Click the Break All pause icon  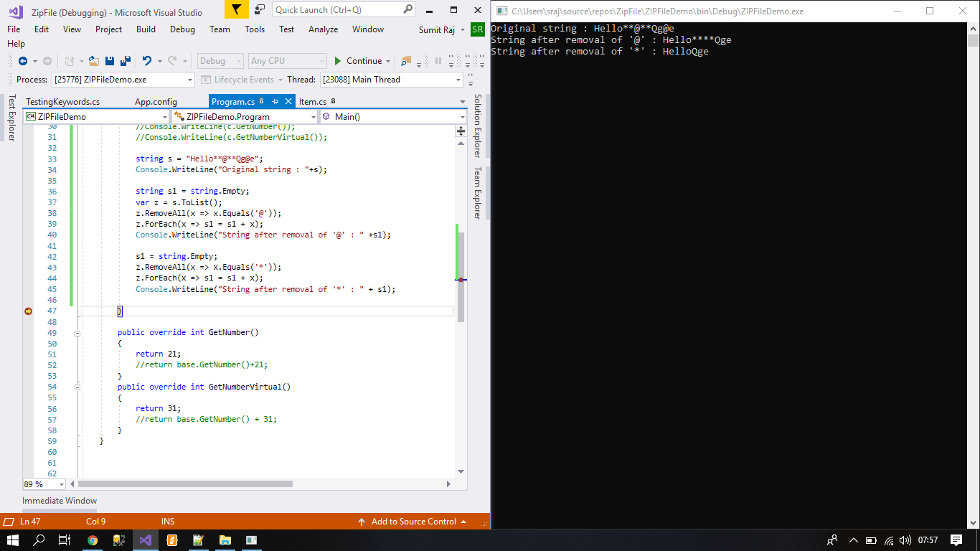438,61
